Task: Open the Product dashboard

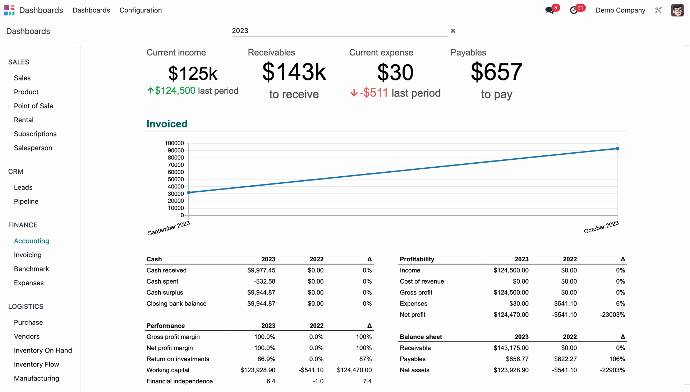Action: click(x=26, y=92)
